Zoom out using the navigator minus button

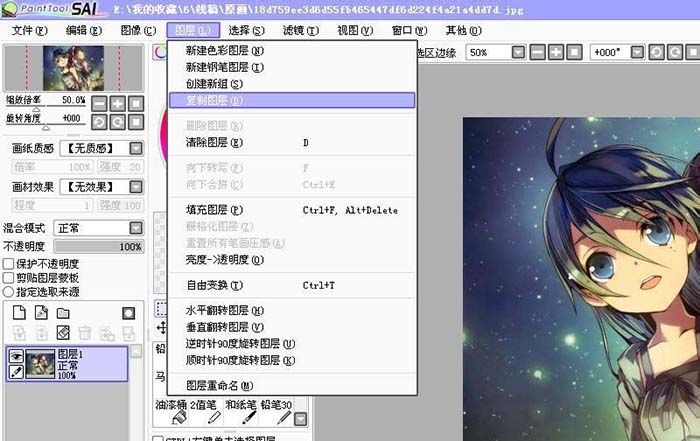(x=99, y=104)
